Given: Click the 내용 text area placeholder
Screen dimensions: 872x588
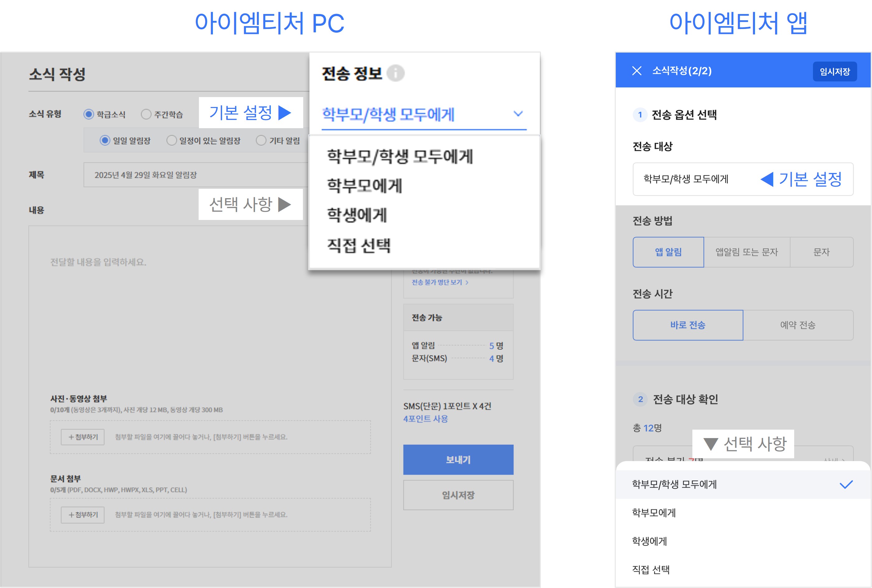Looking at the screenshot, I should [98, 262].
